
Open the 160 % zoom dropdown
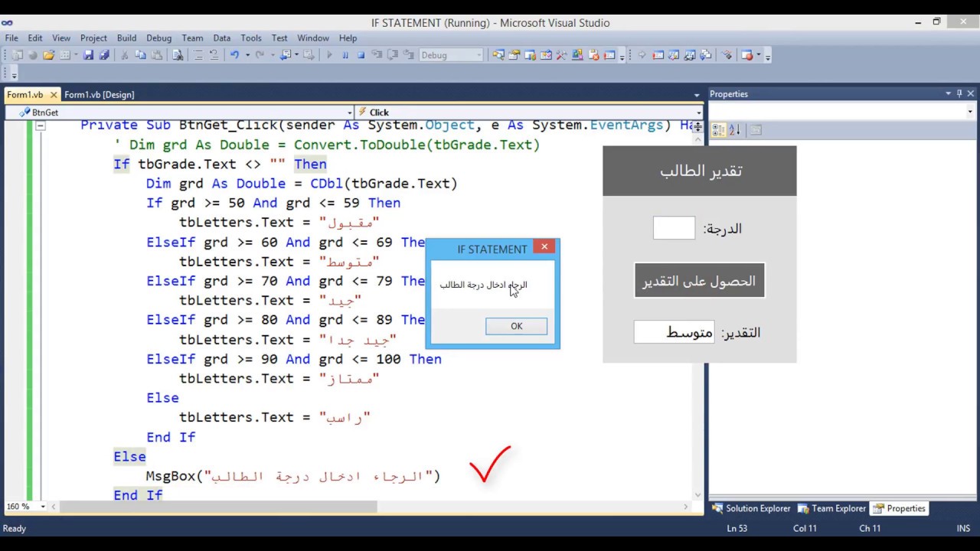[x=43, y=507]
